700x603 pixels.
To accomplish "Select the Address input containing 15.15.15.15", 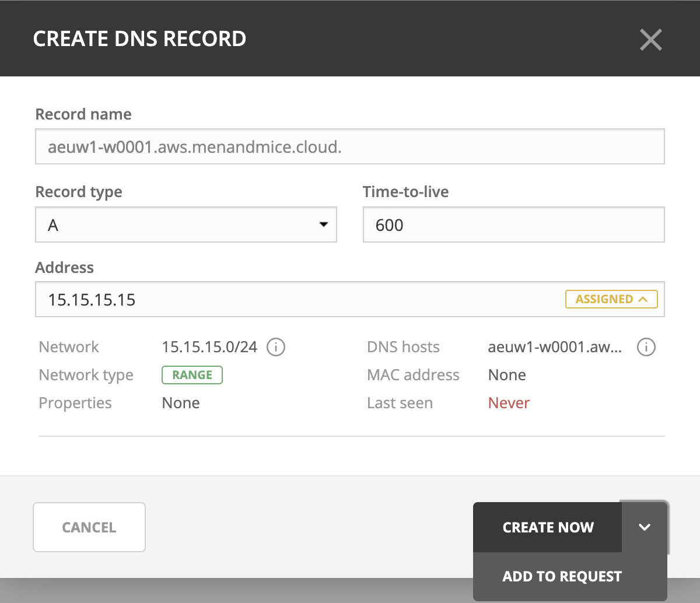I will click(x=297, y=300).
